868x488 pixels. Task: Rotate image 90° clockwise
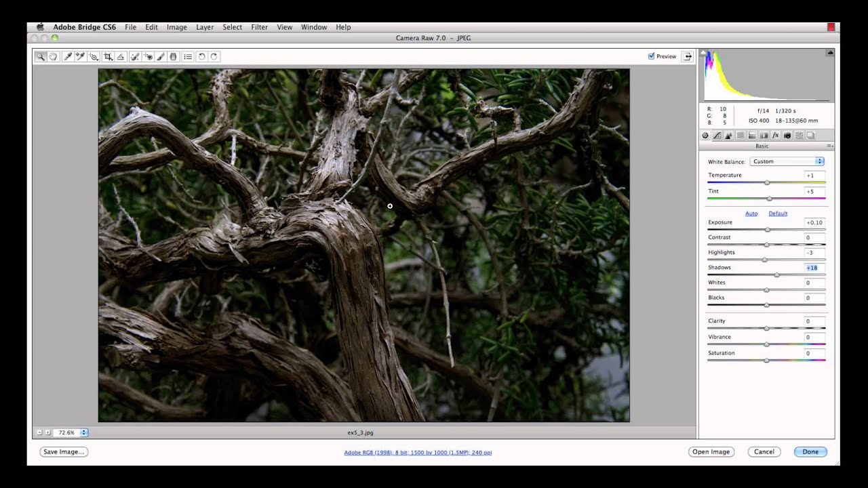pyautogui.click(x=214, y=57)
